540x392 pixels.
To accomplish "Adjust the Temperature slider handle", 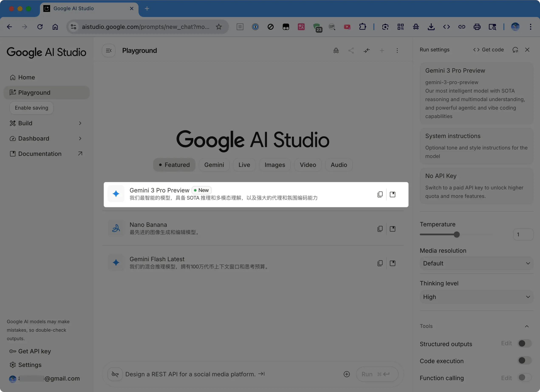I will (457, 234).
